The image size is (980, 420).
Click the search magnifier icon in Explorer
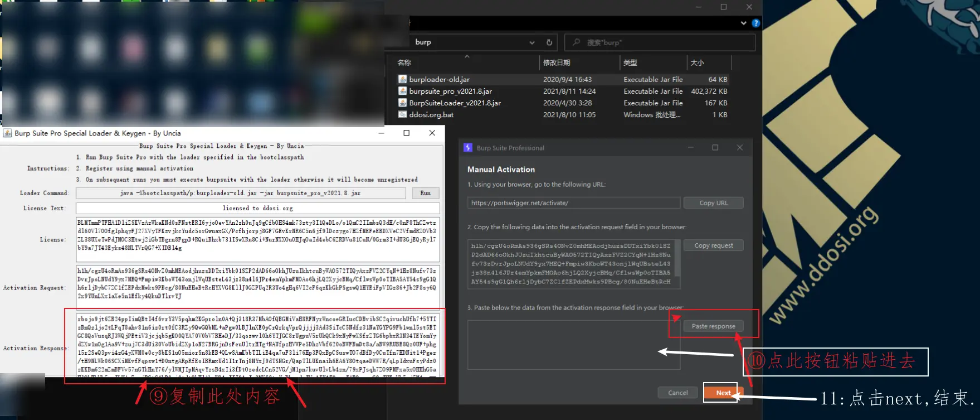577,42
